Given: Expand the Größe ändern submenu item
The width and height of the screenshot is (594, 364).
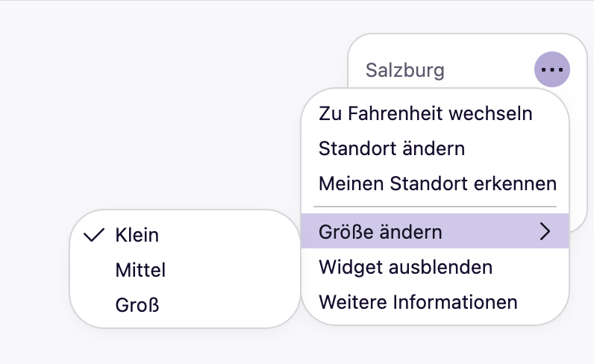Looking at the screenshot, I should click(x=435, y=231).
